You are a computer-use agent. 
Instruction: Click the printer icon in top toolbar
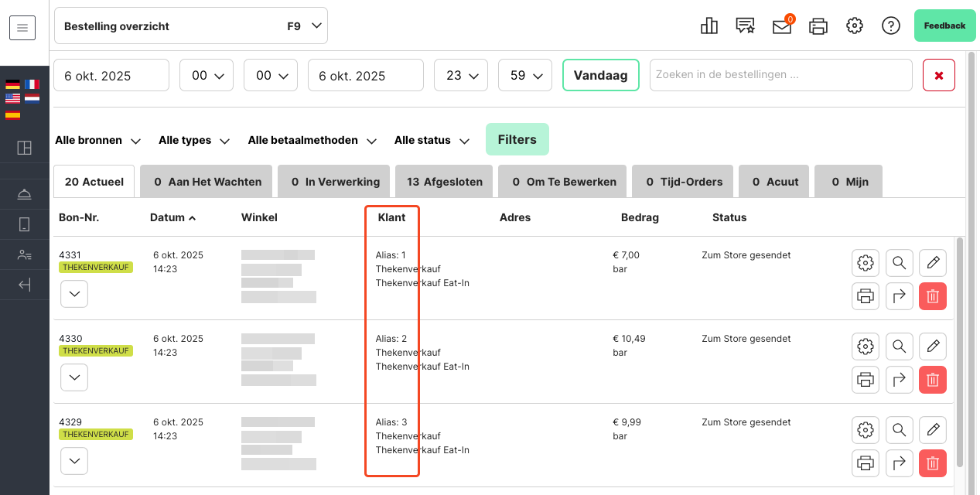[818, 26]
